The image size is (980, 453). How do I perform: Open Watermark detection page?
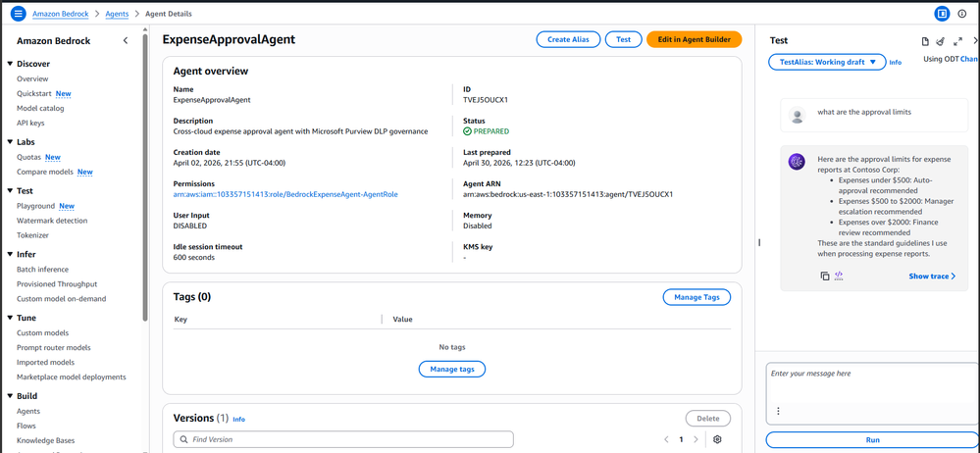(52, 221)
